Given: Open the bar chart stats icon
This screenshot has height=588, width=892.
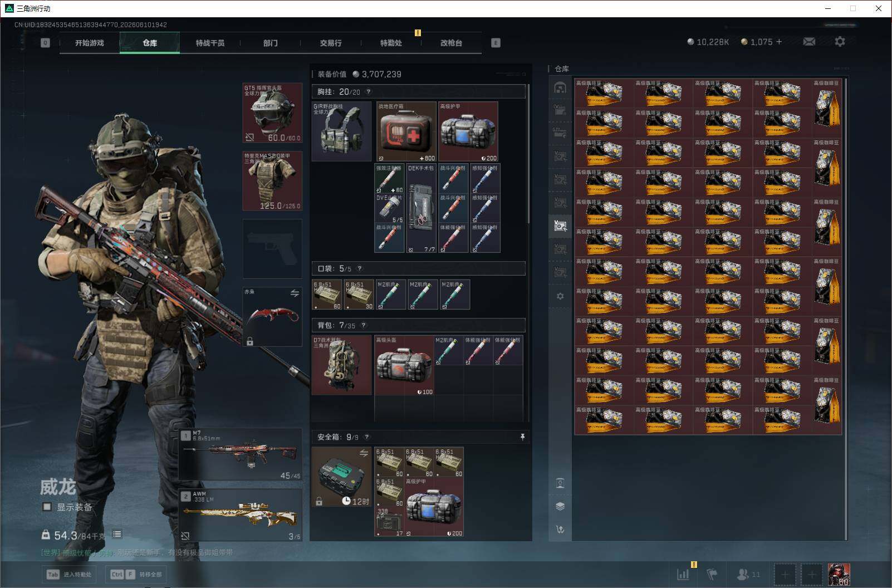Looking at the screenshot, I should tap(683, 574).
